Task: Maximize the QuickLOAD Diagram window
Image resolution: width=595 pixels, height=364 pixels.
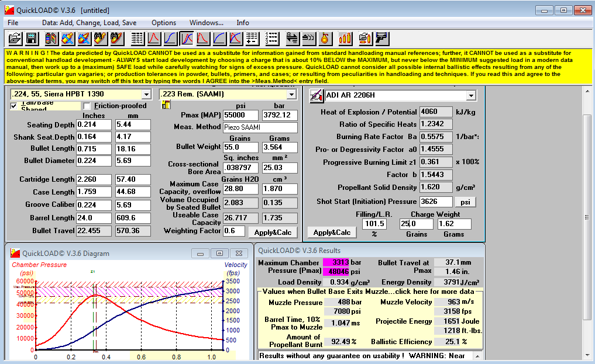Action: point(219,254)
